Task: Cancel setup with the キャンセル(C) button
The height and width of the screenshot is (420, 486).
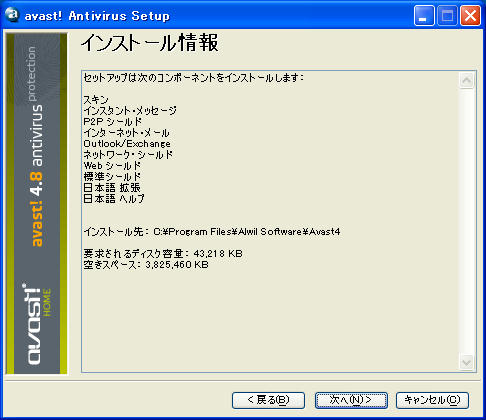Action: pos(432,400)
